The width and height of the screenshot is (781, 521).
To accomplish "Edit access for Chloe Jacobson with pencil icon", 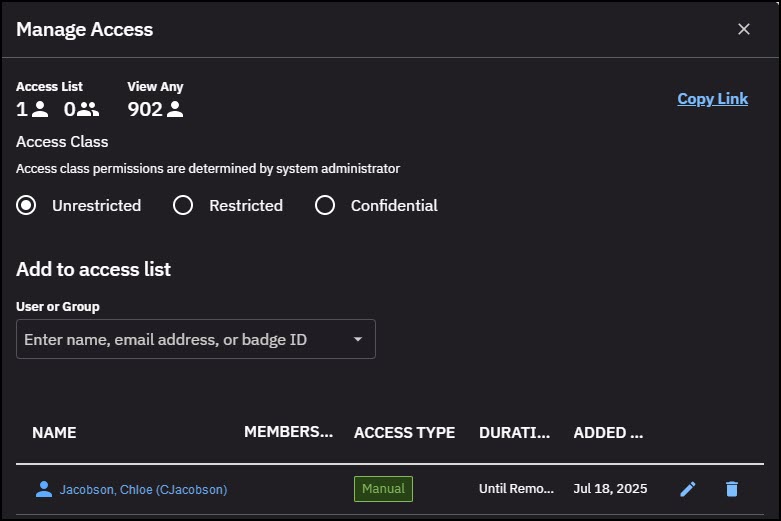I will pyautogui.click(x=688, y=489).
